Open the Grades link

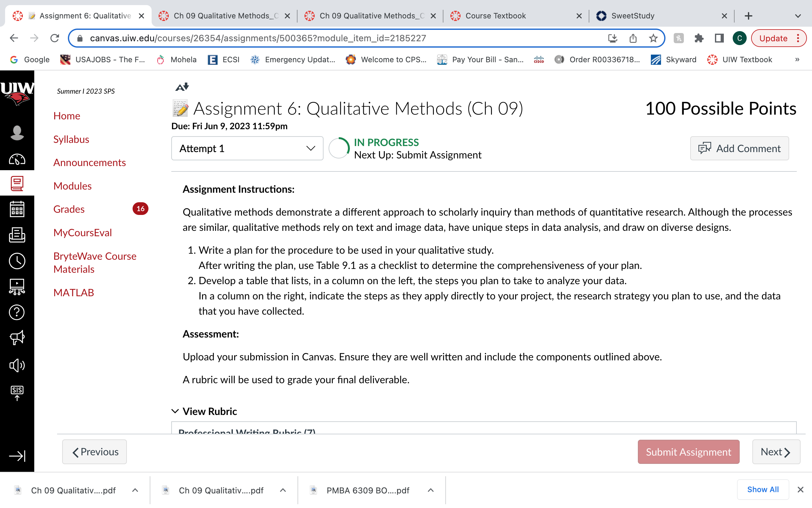69,209
